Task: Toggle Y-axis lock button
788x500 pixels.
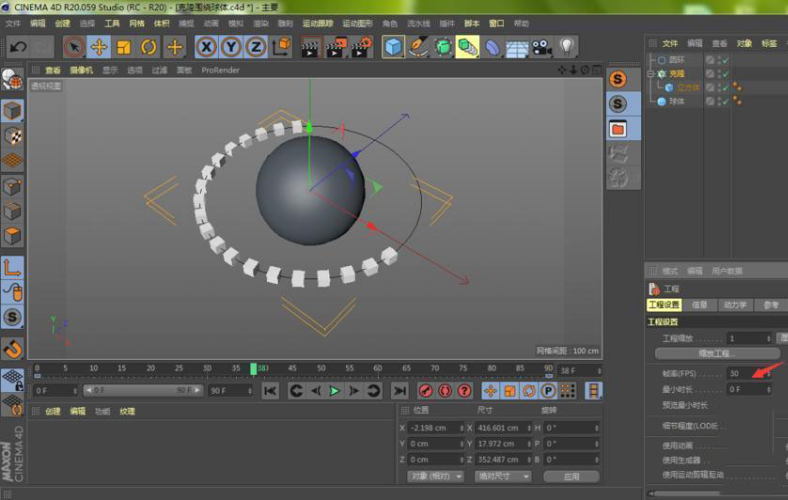Action: (x=231, y=47)
